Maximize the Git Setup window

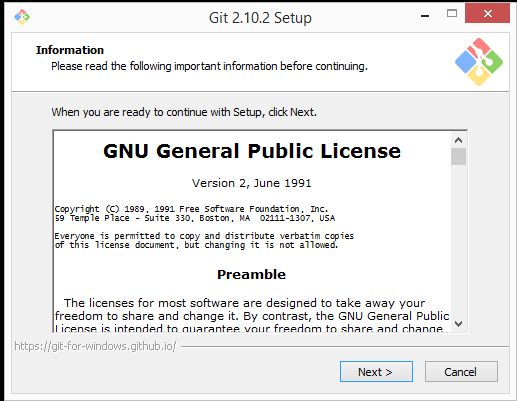[452, 14]
